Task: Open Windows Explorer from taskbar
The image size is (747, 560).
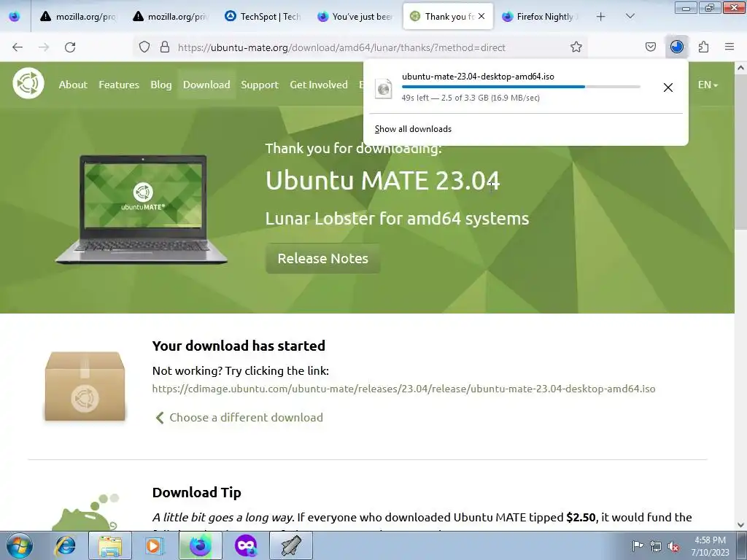Action: point(110,545)
